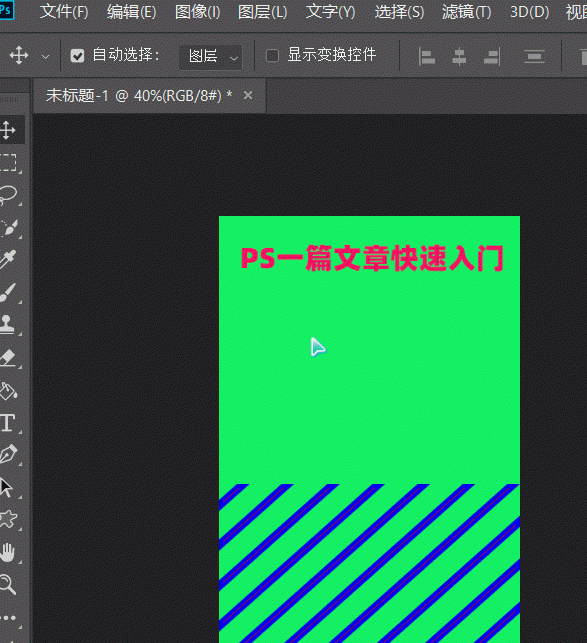This screenshot has width=587, height=643.
Task: Select the Brush tool
Action: click(8, 292)
